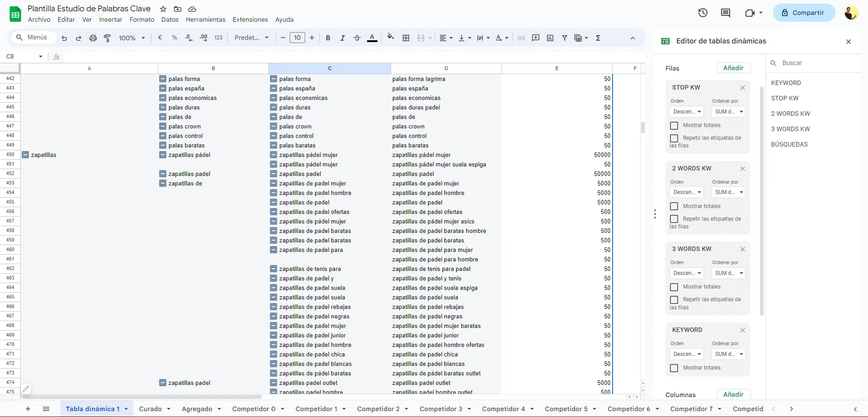Open the fill color picker
The width and height of the screenshot is (868, 417).
(390, 38)
